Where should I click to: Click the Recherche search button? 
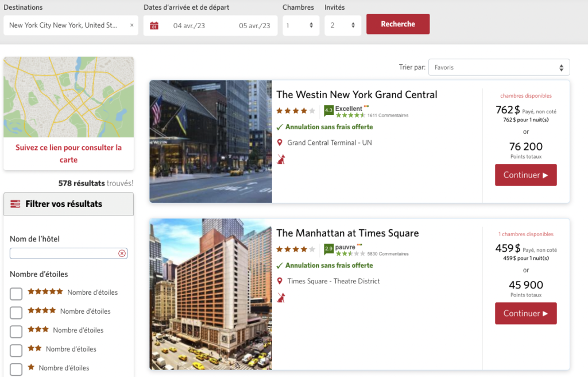pyautogui.click(x=397, y=24)
